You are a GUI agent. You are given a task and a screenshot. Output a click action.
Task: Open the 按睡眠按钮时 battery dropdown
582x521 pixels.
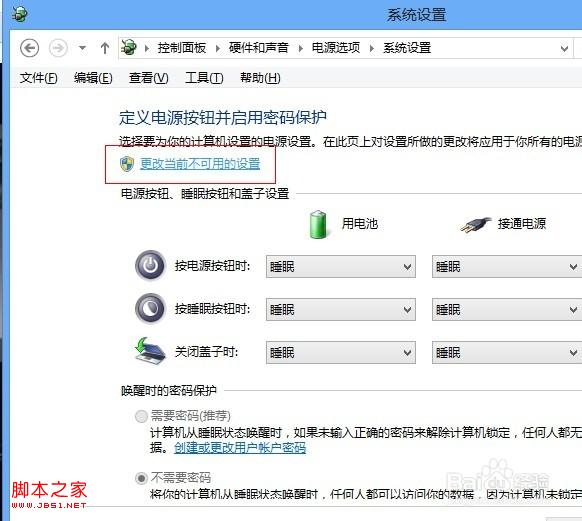click(341, 309)
